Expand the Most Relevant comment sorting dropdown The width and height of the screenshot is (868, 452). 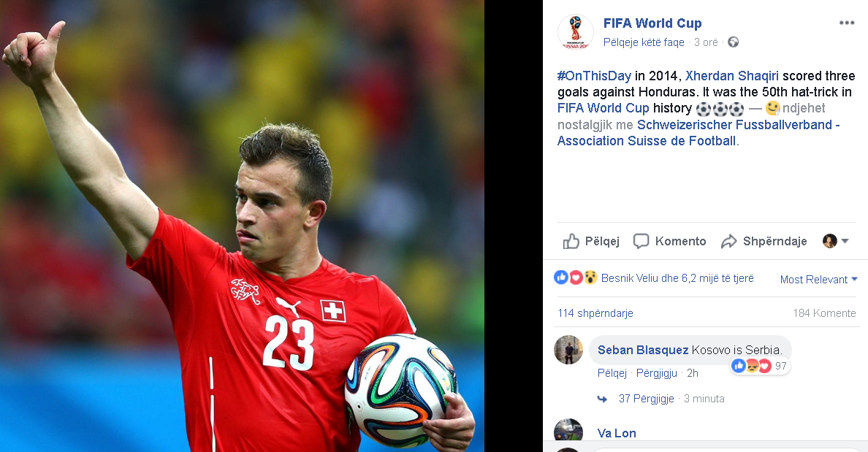[x=819, y=280]
